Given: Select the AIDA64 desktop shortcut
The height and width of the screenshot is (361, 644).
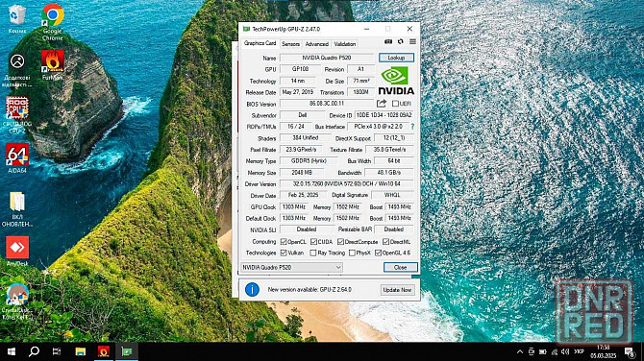Looking at the screenshot, I should point(17,157).
